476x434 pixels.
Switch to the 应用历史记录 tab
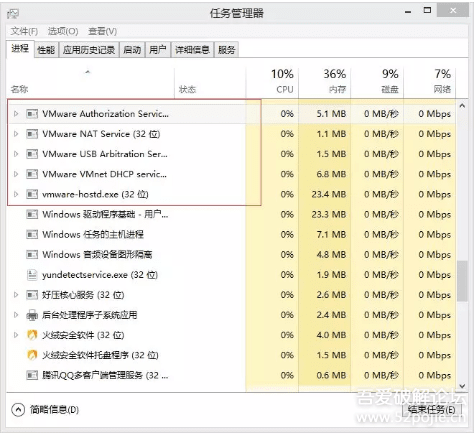[89, 50]
